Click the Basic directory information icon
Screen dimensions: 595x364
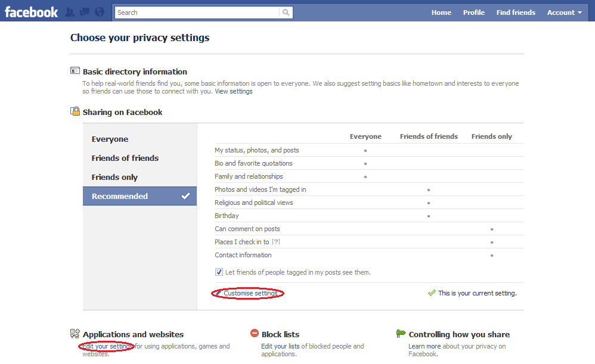(x=75, y=70)
